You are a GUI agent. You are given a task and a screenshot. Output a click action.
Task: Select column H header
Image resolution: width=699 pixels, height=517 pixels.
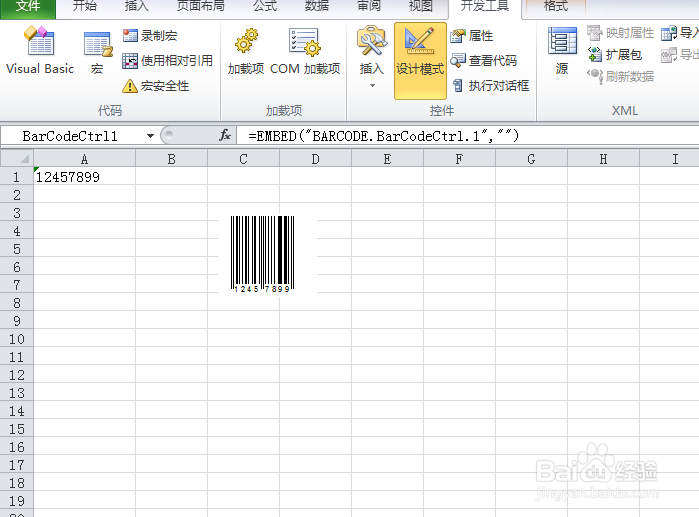(603, 159)
